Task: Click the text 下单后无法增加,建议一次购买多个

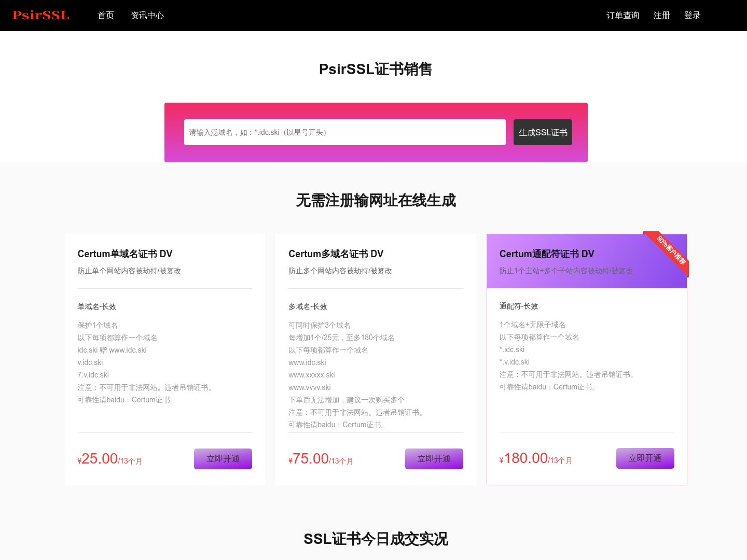Action: [347, 400]
